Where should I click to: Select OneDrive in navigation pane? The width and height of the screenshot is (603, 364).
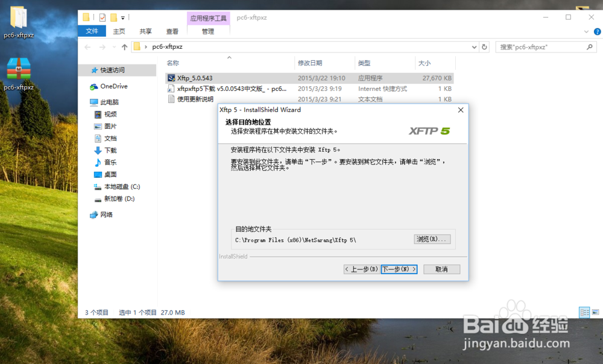click(114, 86)
